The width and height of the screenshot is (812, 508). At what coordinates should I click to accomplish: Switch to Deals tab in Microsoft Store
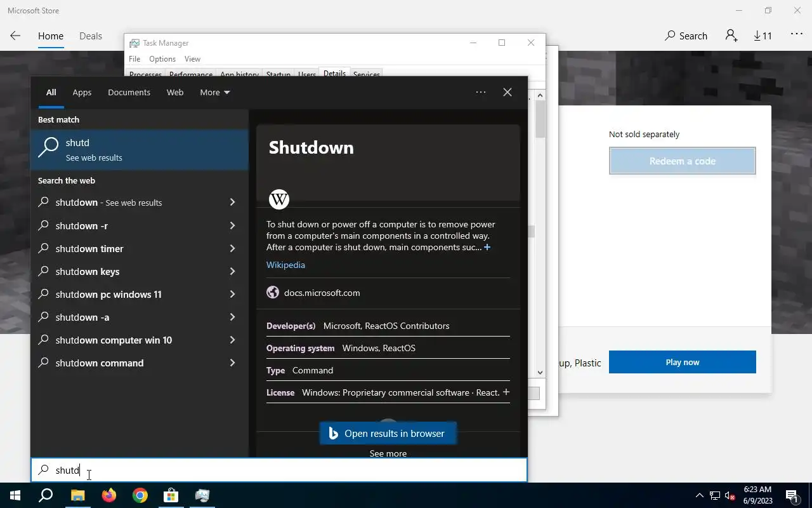91,36
